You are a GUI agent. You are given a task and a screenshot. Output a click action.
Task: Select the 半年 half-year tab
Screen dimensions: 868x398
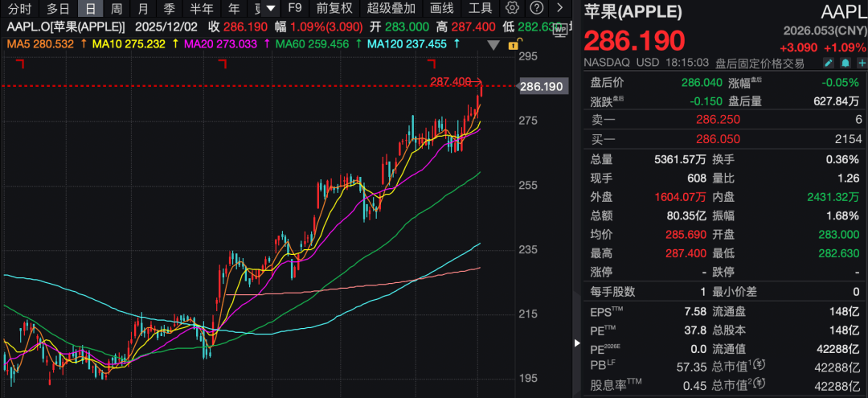point(202,8)
